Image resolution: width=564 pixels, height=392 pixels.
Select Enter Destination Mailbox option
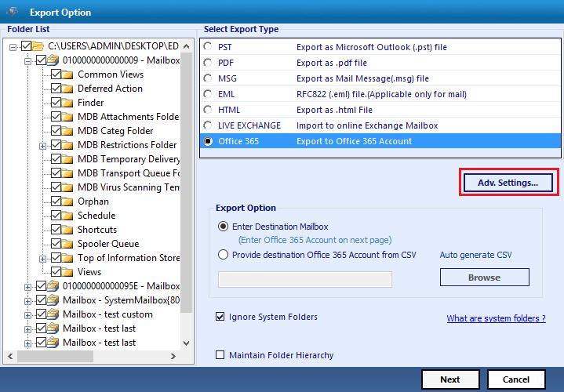223,227
